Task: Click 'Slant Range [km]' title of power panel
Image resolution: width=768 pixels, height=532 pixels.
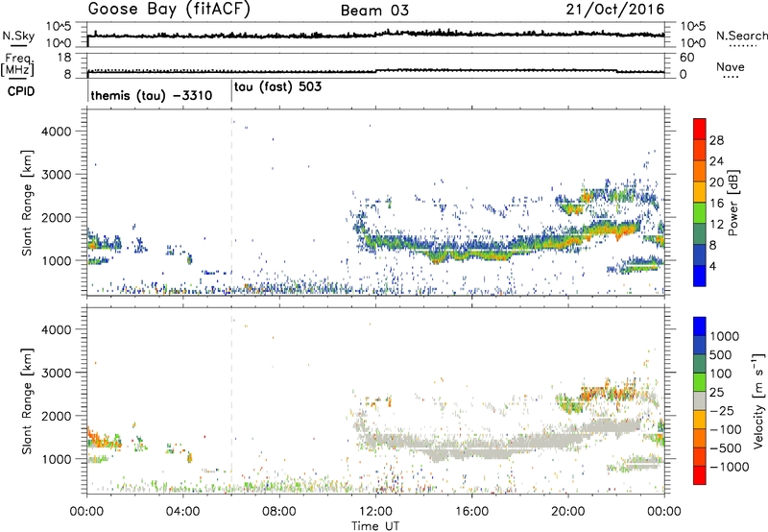Action: [27, 203]
